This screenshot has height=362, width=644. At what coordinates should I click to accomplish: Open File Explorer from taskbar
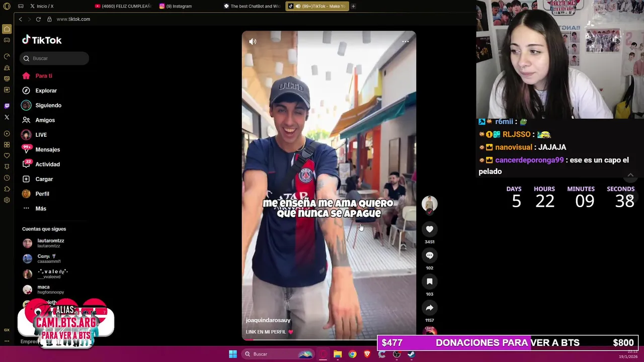(x=338, y=354)
